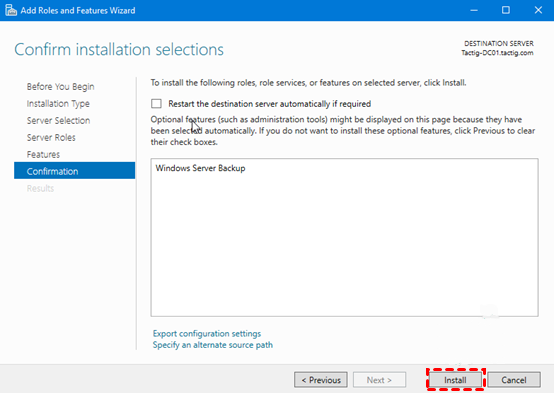Maximize the wizard window

click(506, 10)
